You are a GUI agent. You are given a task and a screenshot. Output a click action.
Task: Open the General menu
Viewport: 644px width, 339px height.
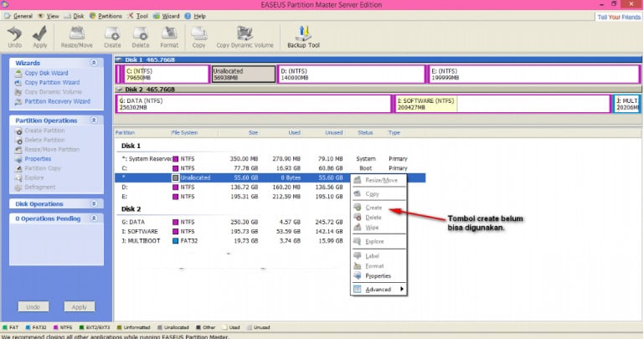click(19, 16)
